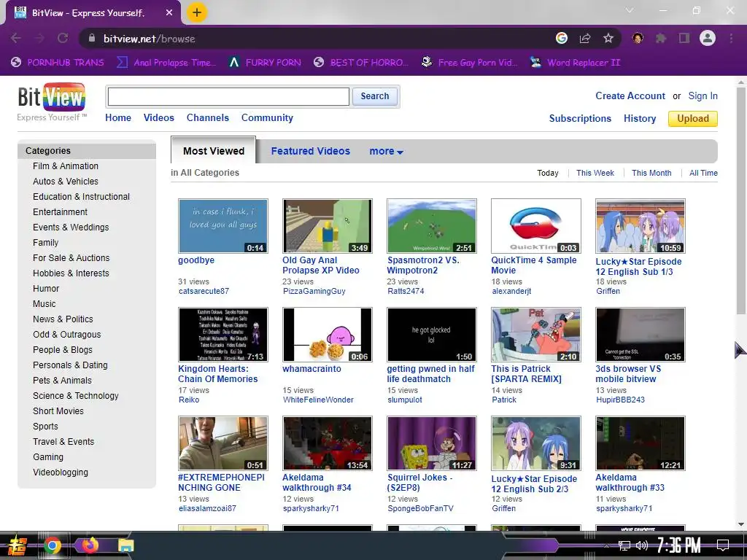The height and width of the screenshot is (560, 747).
Task: Switch to the Most Viewed tab
Action: pos(214,151)
